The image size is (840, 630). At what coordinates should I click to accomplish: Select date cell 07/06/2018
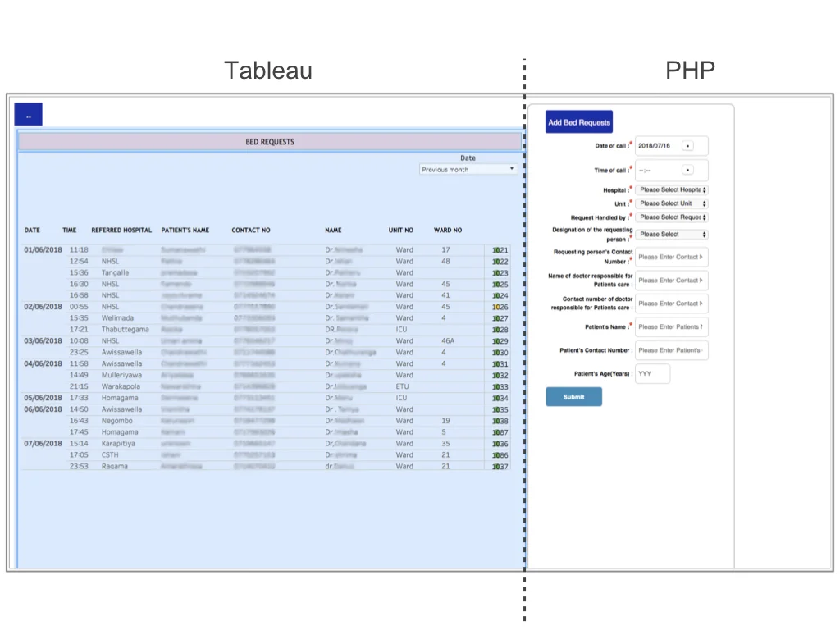coord(43,443)
